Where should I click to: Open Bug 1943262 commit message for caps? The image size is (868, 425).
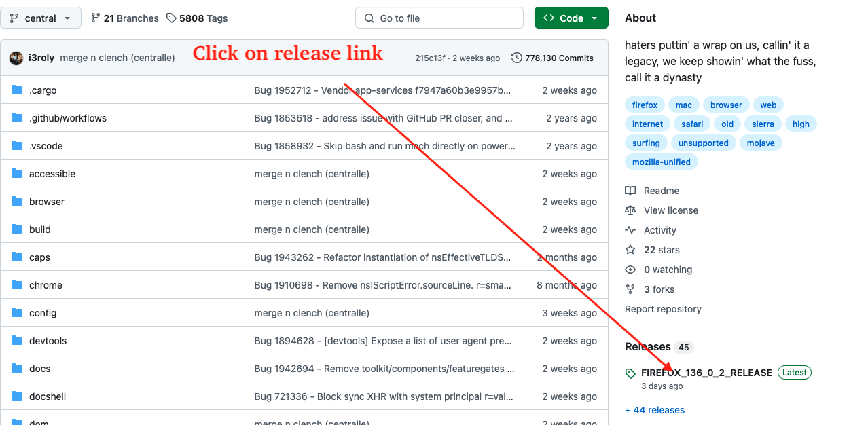[383, 257]
